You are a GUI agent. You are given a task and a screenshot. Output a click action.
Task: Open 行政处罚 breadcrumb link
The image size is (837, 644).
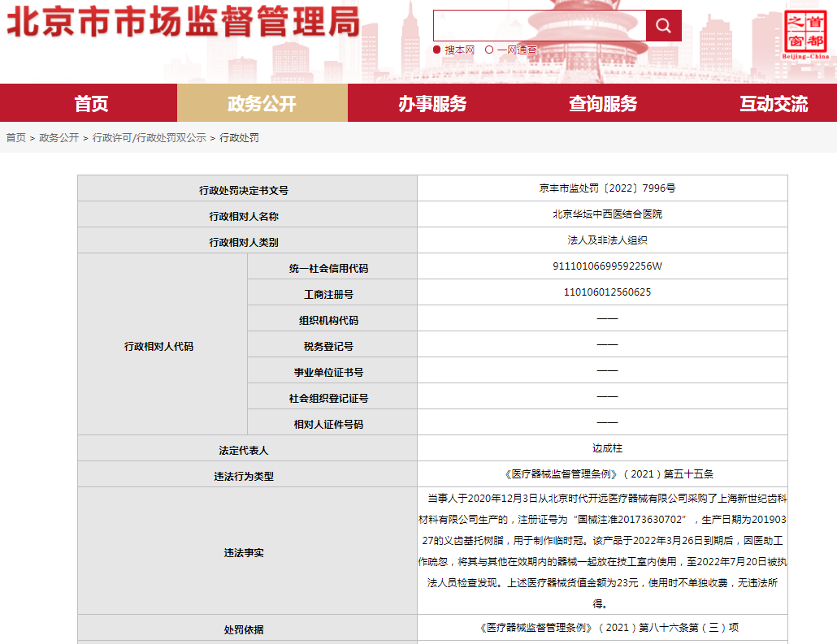click(239, 138)
